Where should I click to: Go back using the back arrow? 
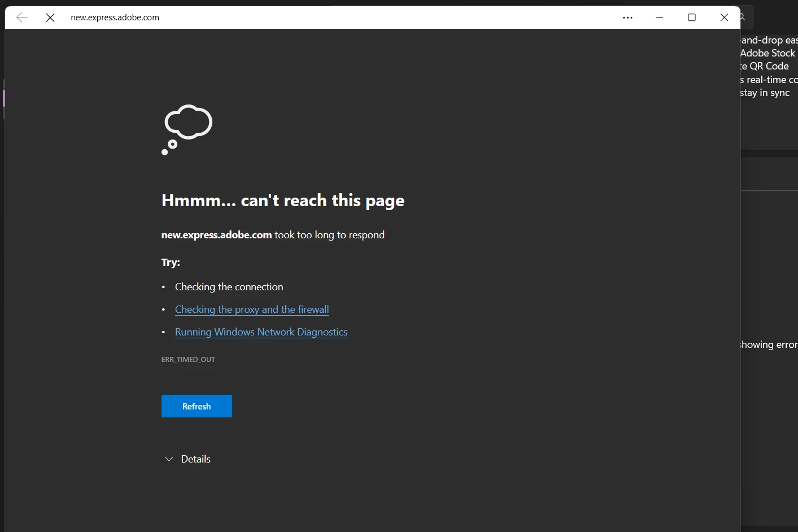22,18
